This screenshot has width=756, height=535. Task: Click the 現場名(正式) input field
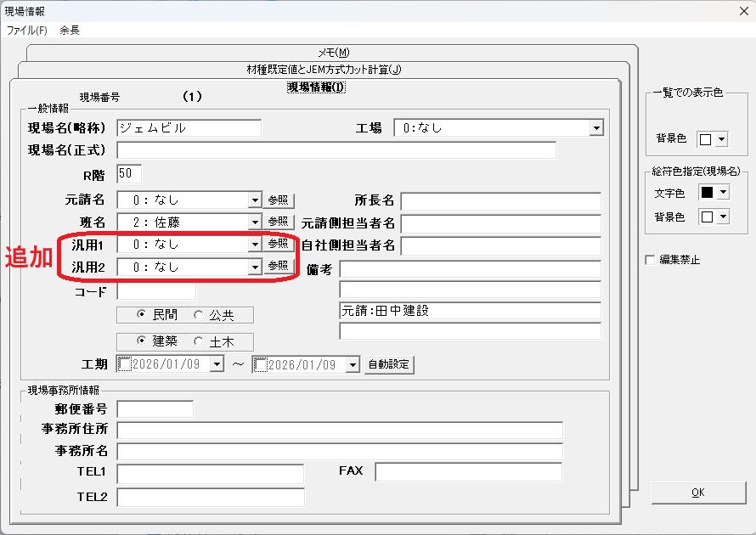336,150
